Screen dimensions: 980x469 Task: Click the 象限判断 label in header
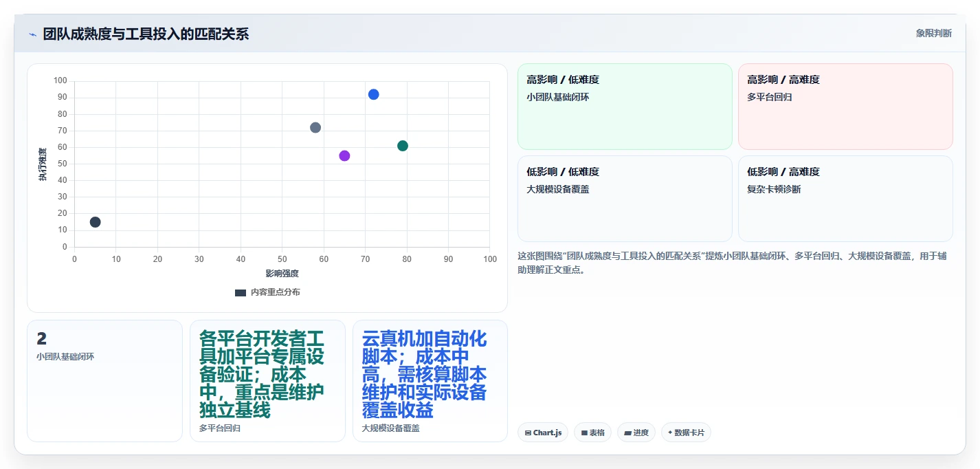point(934,33)
